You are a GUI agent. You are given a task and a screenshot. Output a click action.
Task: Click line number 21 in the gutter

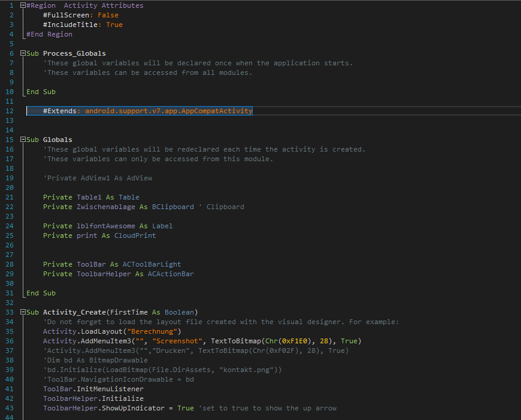point(10,197)
